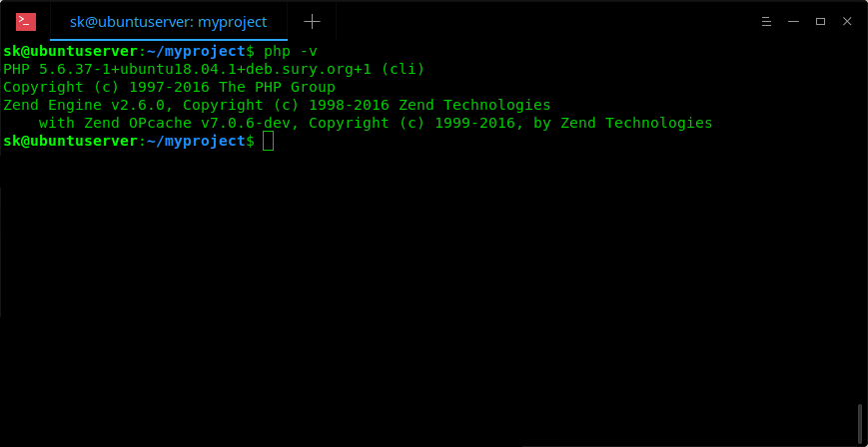Click 1998-2016 on the Zend Engine line

(x=349, y=105)
